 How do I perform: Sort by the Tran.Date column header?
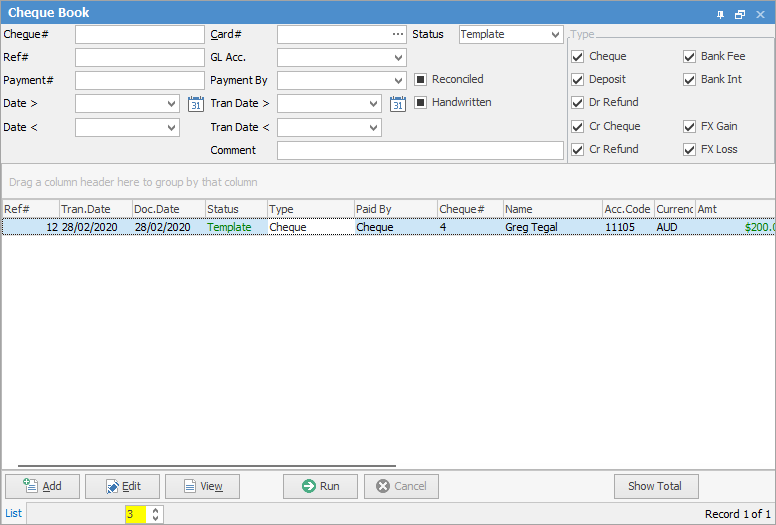point(96,209)
